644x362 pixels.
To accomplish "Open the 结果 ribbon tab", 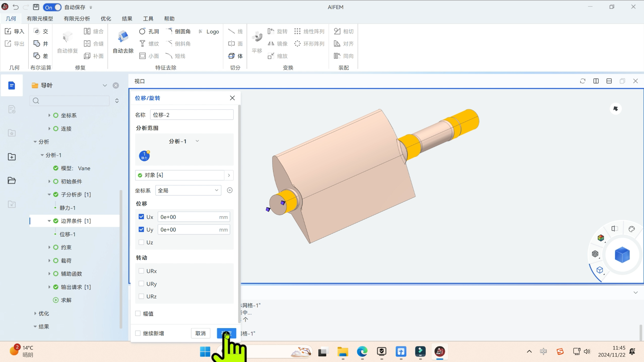I will 127,18.
